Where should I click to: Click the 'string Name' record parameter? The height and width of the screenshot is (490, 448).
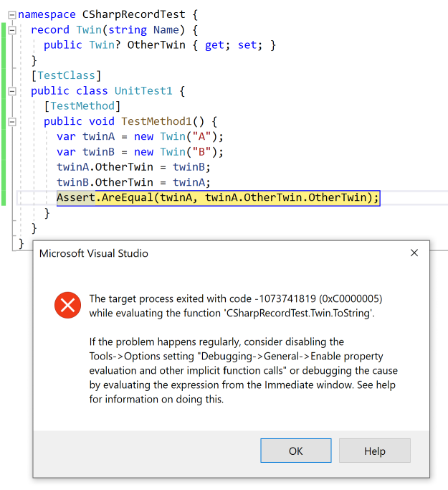[143, 29]
